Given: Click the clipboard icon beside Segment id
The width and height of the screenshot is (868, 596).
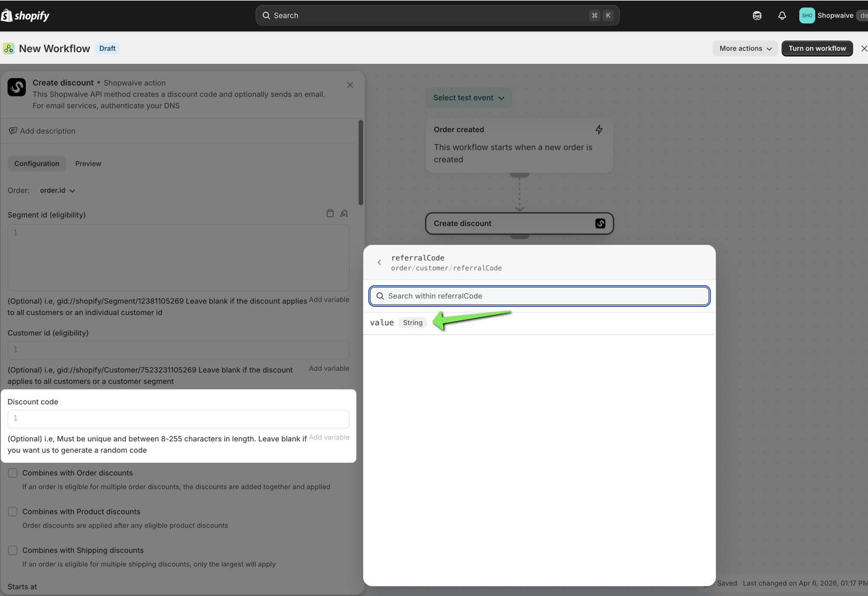Looking at the screenshot, I should 330,213.
